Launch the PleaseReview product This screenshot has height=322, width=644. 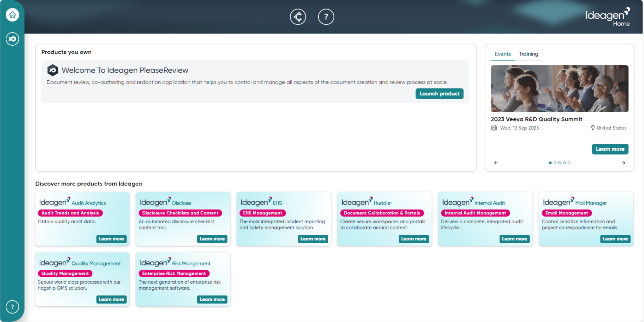tap(439, 93)
